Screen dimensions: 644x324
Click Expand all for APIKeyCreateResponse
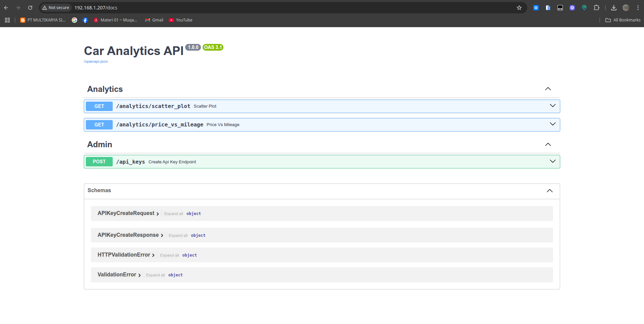pyautogui.click(x=178, y=235)
